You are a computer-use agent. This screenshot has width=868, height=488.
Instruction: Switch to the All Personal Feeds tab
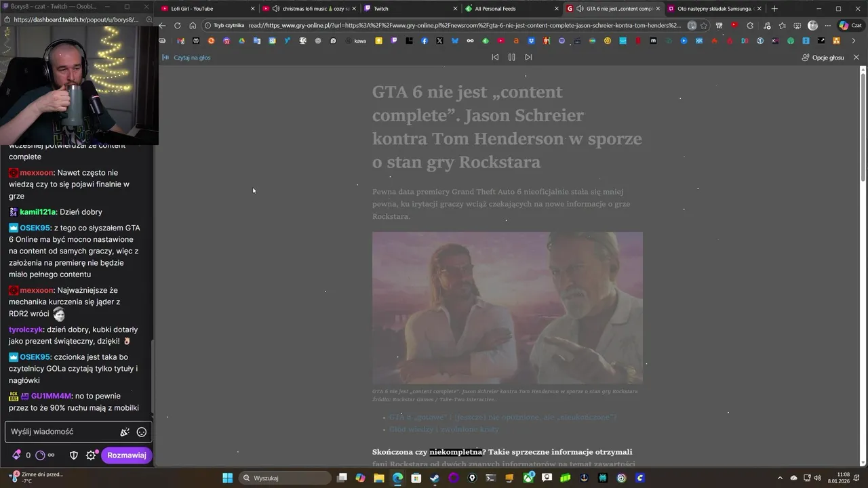pos(512,9)
